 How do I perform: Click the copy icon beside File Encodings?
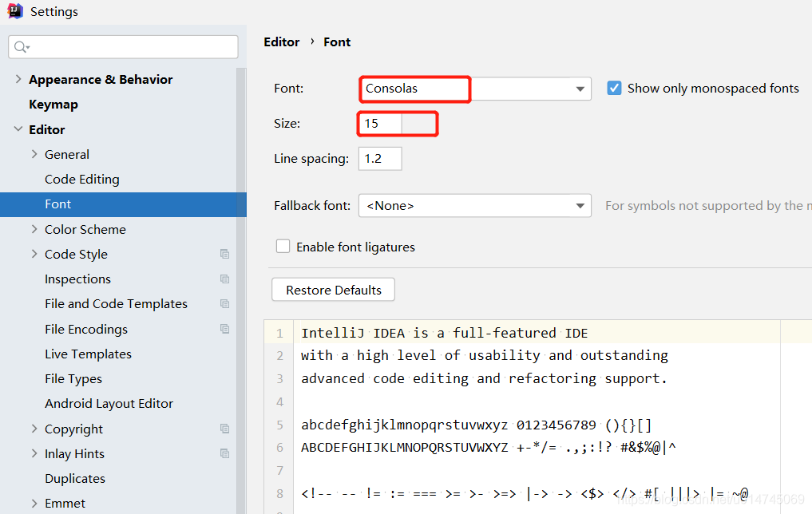point(224,329)
